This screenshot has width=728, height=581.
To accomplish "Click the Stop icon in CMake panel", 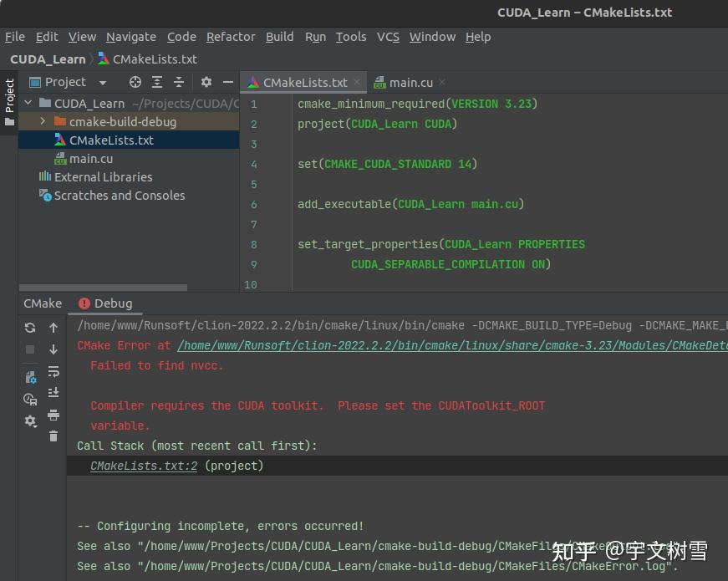I will click(x=30, y=349).
